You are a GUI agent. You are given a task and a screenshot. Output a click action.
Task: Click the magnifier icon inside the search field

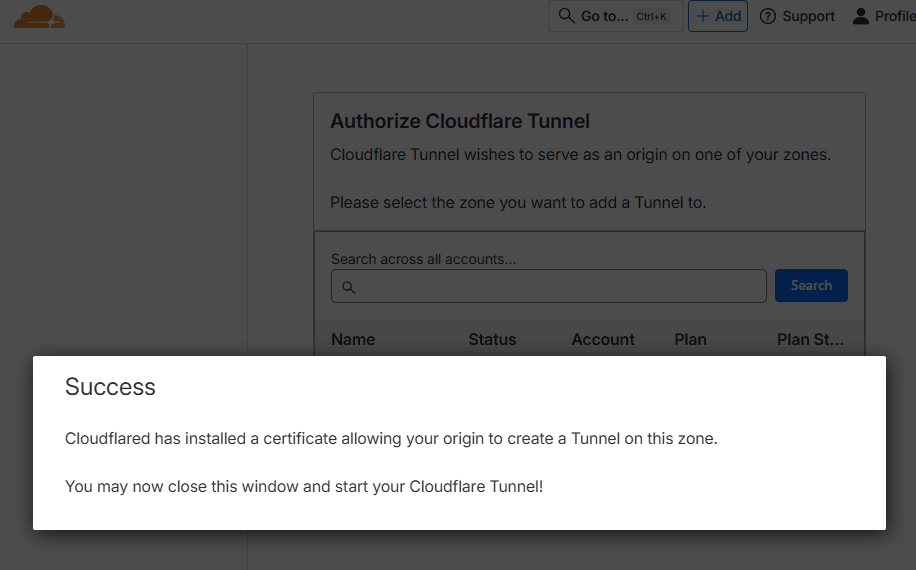(x=349, y=287)
